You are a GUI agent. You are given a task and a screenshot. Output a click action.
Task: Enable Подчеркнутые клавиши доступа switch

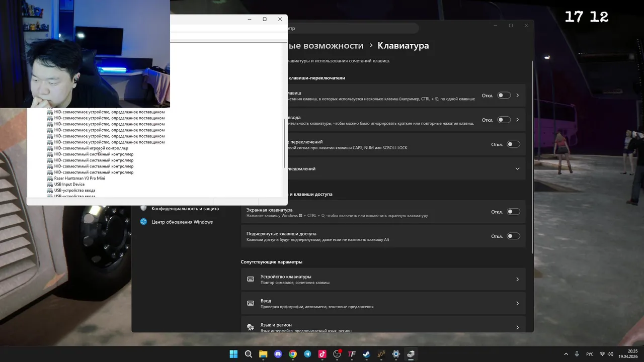click(513, 236)
